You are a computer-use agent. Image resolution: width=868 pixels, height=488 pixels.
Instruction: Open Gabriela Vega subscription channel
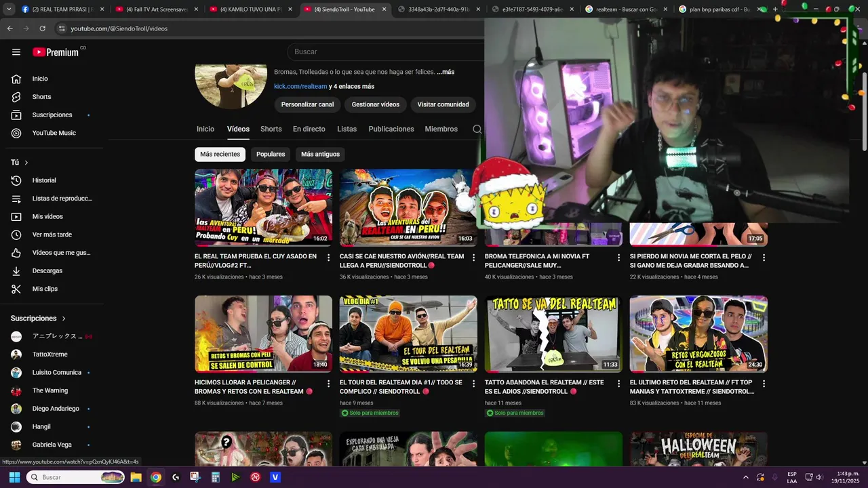(x=52, y=445)
